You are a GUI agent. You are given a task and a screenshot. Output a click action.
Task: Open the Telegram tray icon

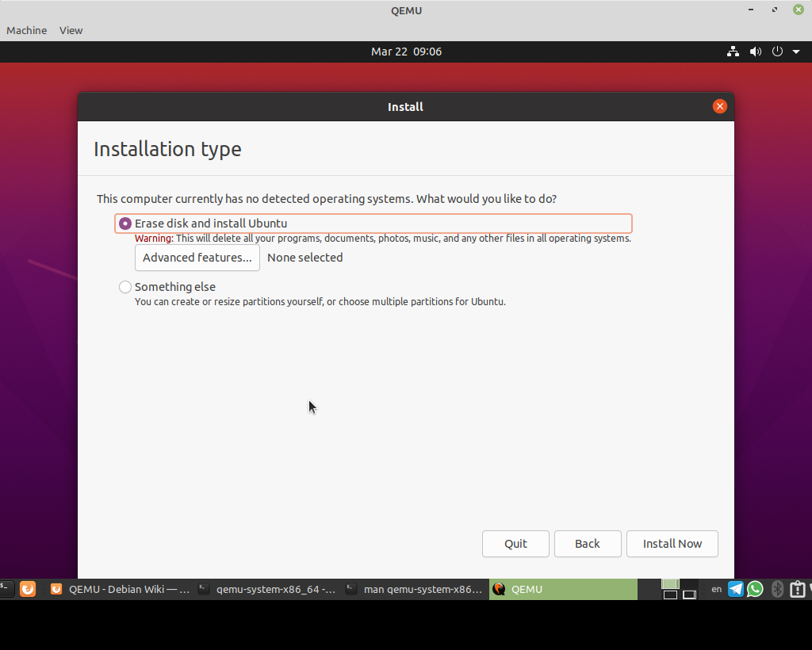pos(736,589)
